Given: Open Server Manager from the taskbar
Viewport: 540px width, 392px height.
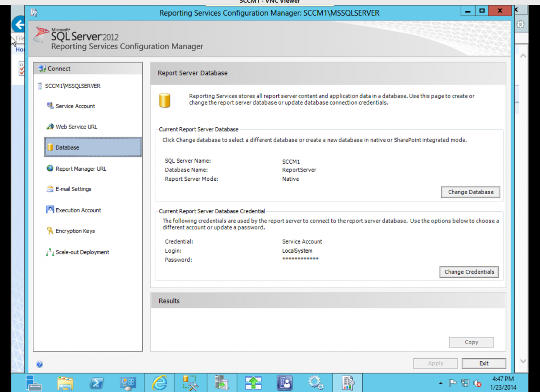Looking at the screenshot, I should pyautogui.click(x=34, y=383).
